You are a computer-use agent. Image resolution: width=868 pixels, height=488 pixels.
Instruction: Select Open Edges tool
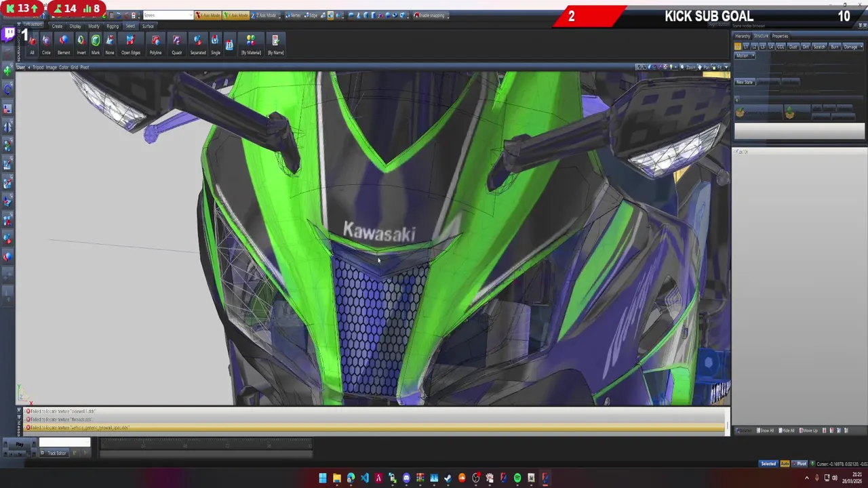131,45
